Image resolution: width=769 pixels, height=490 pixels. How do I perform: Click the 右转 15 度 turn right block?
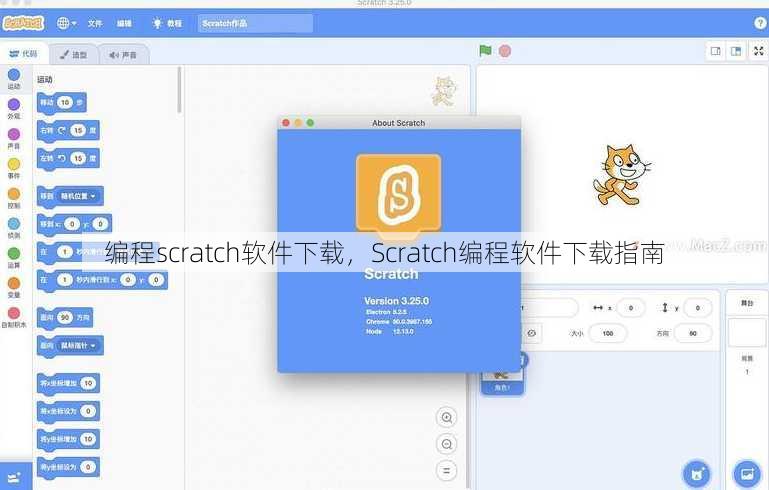coord(68,130)
